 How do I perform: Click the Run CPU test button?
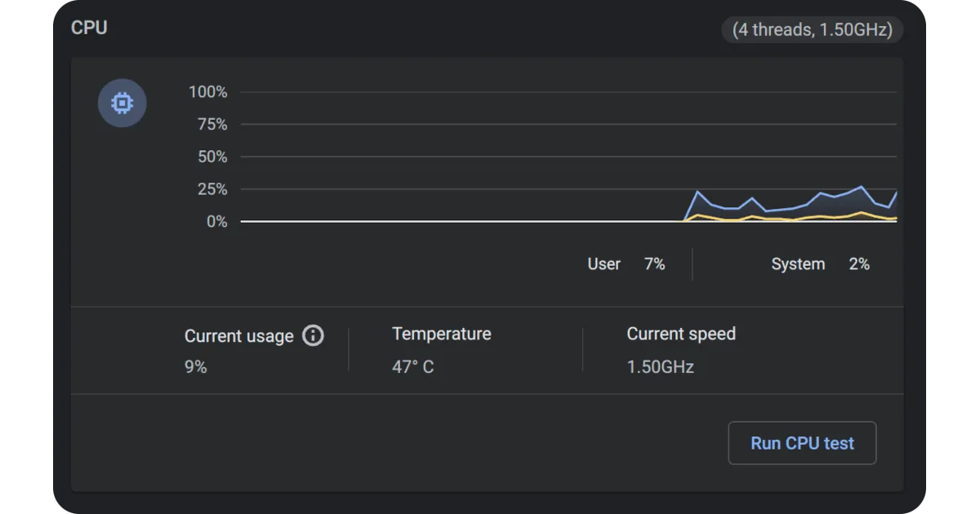pyautogui.click(x=802, y=443)
